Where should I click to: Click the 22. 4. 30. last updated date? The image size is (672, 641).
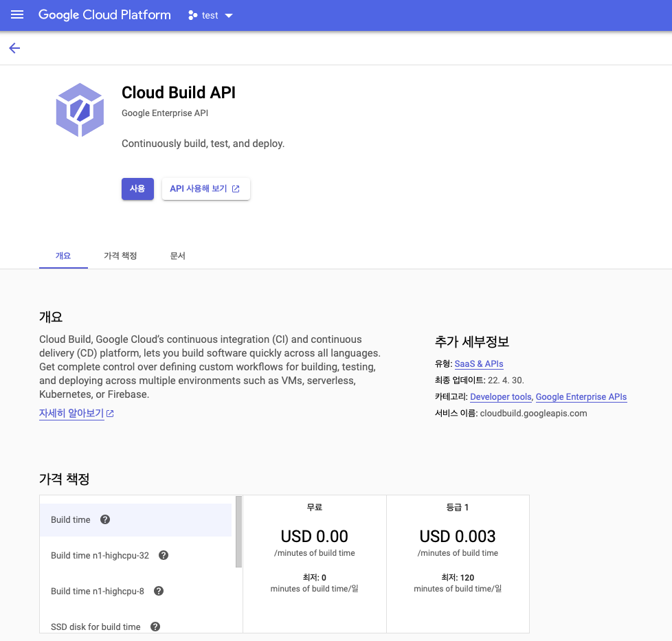pos(506,381)
